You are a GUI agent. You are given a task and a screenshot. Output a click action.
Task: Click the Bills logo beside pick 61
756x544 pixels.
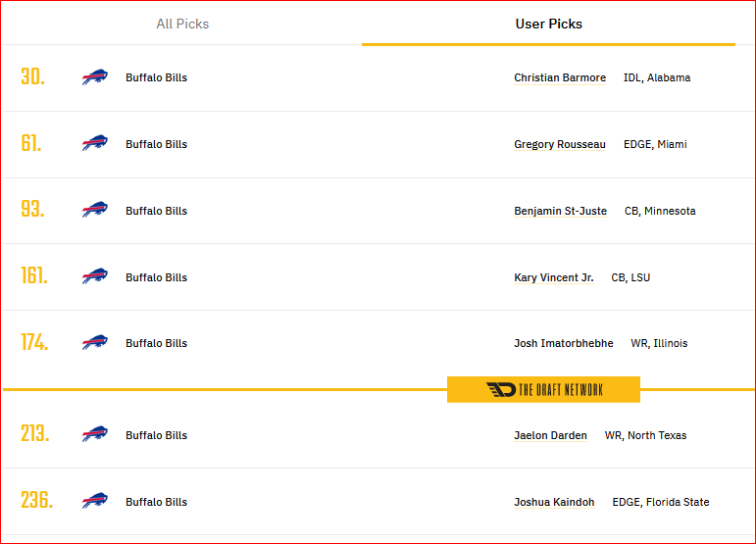[x=95, y=143]
